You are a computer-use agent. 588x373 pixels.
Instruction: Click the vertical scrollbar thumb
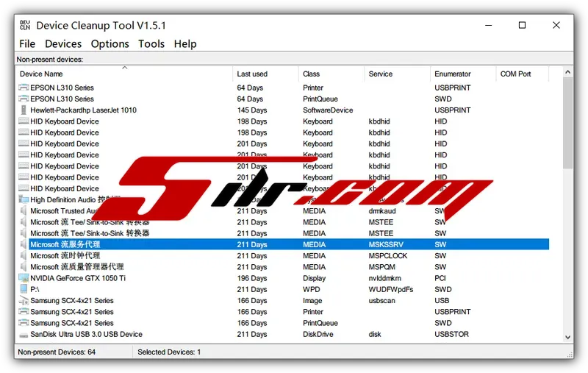[x=567, y=123]
